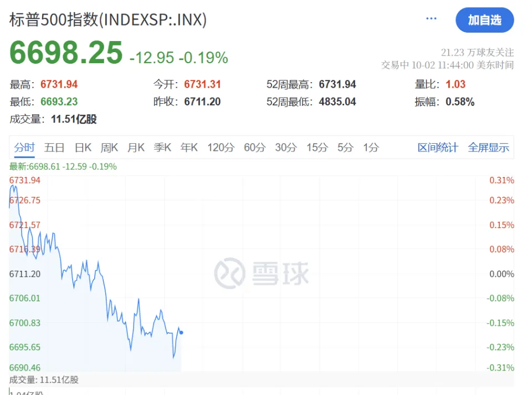Open the three-dots more options menu
The image size is (532, 395).
[x=431, y=19]
